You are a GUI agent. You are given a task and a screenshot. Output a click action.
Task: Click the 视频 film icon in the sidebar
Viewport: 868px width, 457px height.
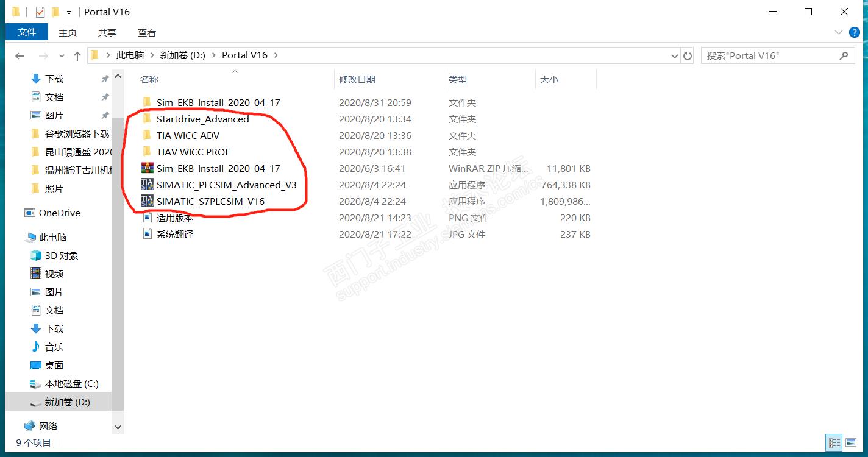36,274
